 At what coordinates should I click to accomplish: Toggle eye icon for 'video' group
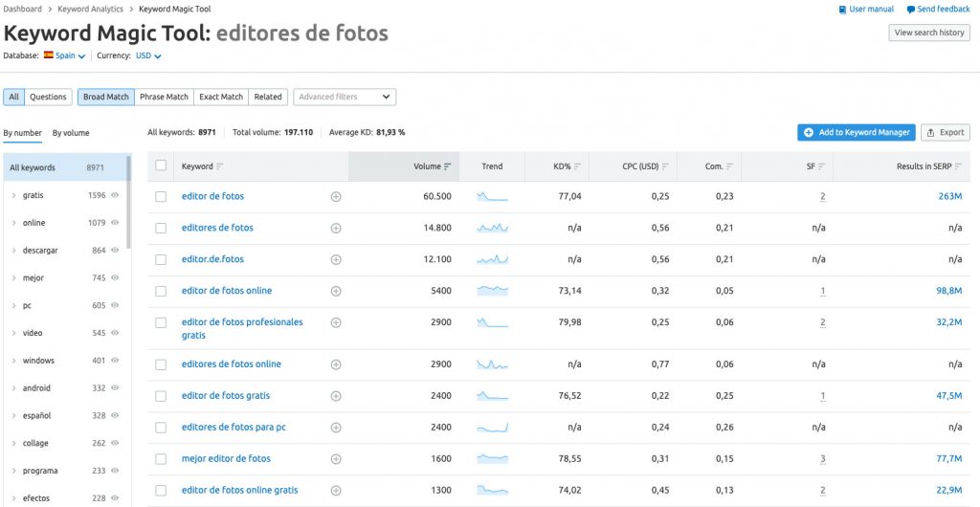click(115, 333)
